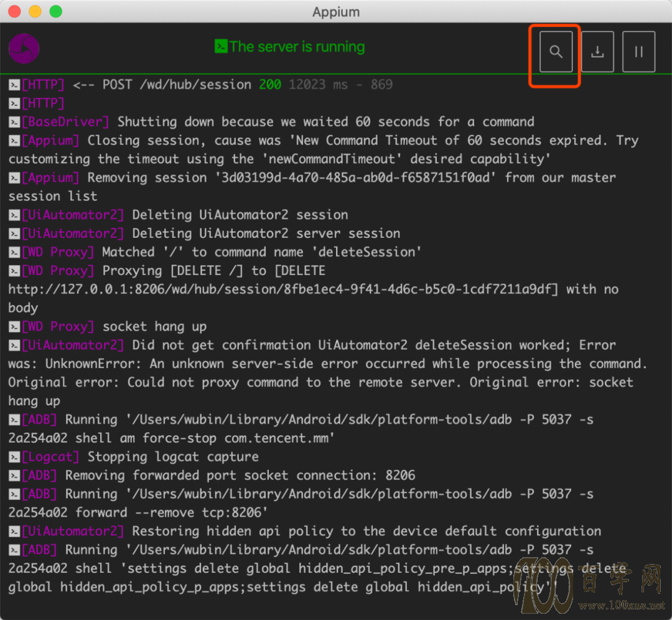
Task: Click the "socket hang up" message after WD Proxy
Action: point(155,326)
